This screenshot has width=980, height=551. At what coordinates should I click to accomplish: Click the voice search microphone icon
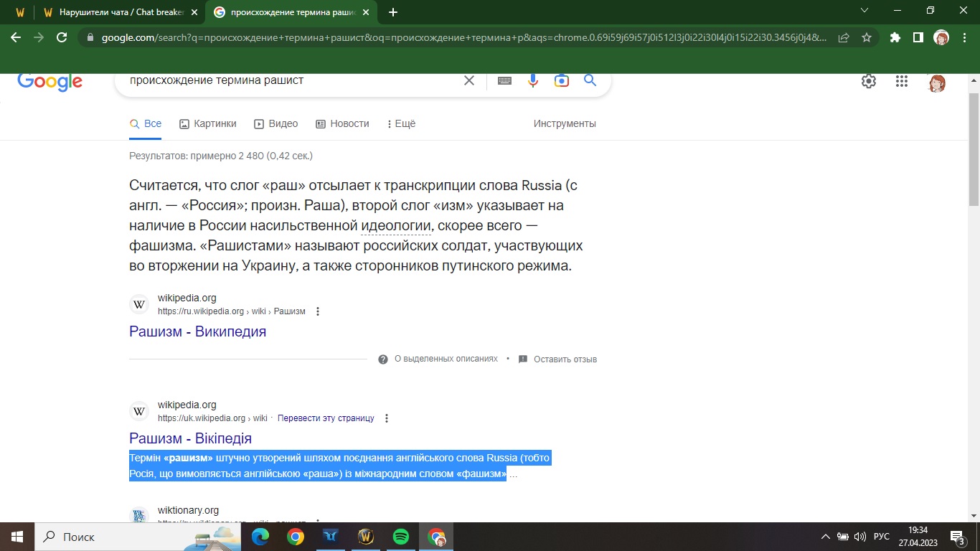[533, 80]
